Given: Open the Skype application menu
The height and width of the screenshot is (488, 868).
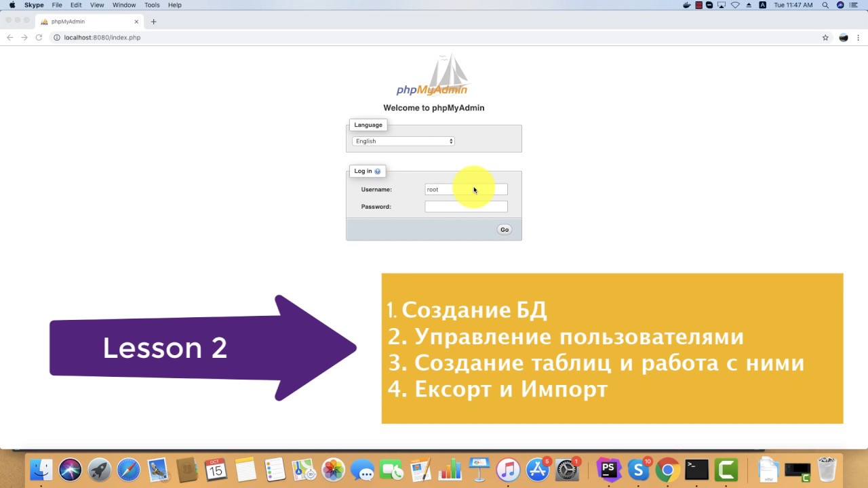Looking at the screenshot, I should pyautogui.click(x=34, y=5).
